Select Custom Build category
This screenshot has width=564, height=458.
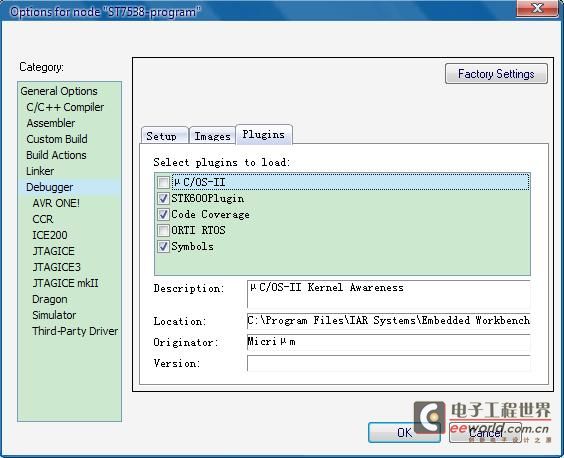(x=57, y=139)
